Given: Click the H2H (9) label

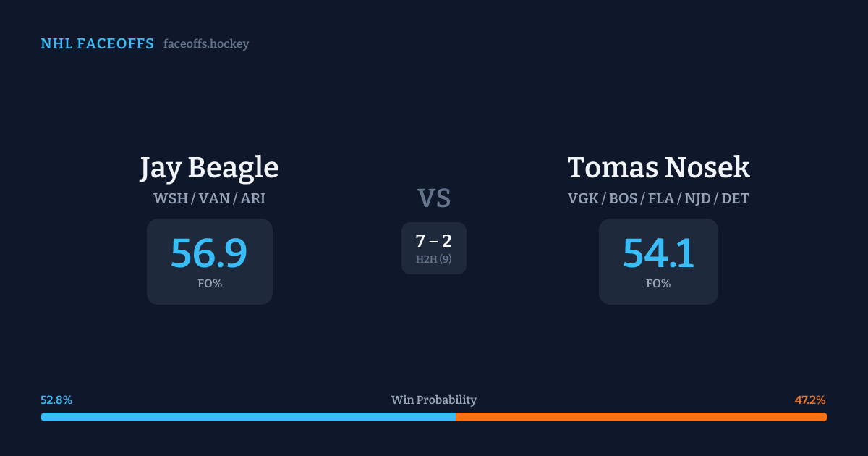Looking at the screenshot, I should tap(434, 259).
